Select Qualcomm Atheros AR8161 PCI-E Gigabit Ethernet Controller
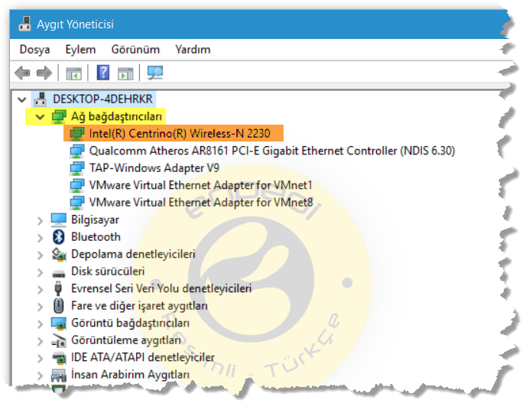 [x=272, y=151]
